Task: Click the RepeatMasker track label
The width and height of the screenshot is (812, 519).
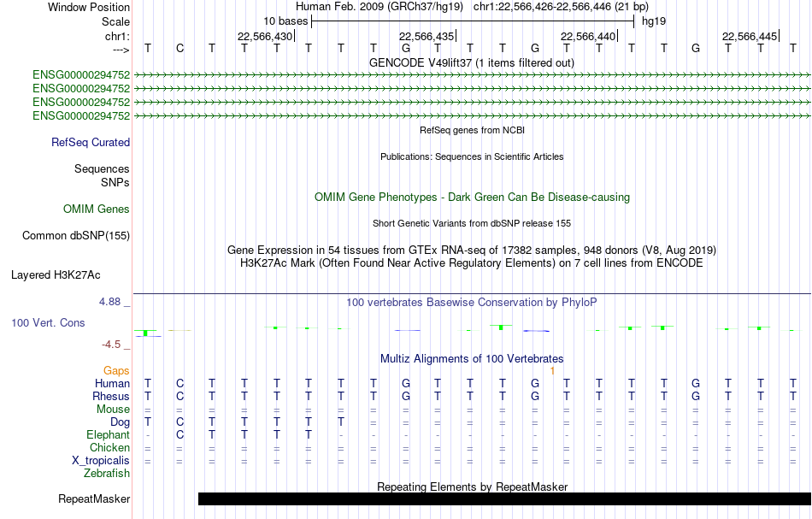Action: pos(94,498)
